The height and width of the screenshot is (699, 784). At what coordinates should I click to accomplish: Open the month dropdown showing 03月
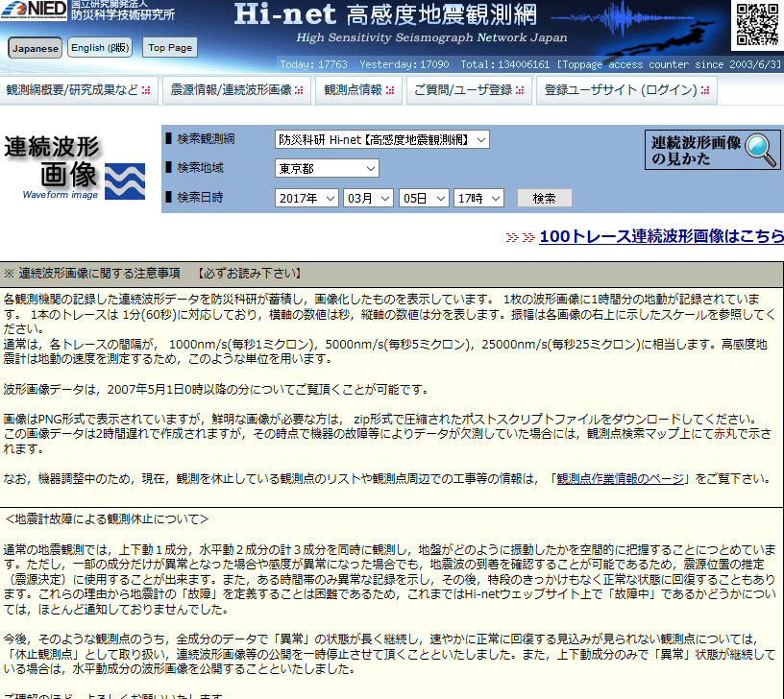point(369,198)
